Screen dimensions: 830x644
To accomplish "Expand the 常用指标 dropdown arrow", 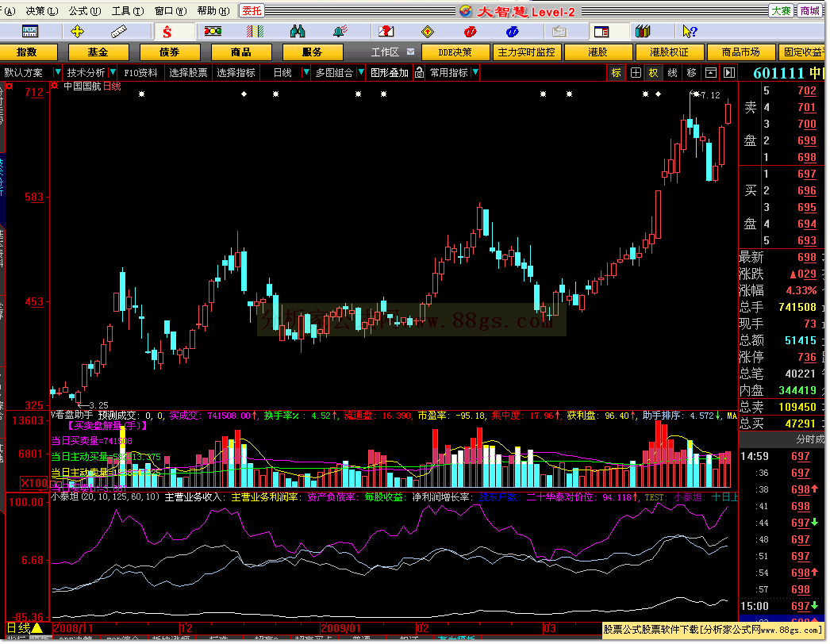I will [x=475, y=72].
